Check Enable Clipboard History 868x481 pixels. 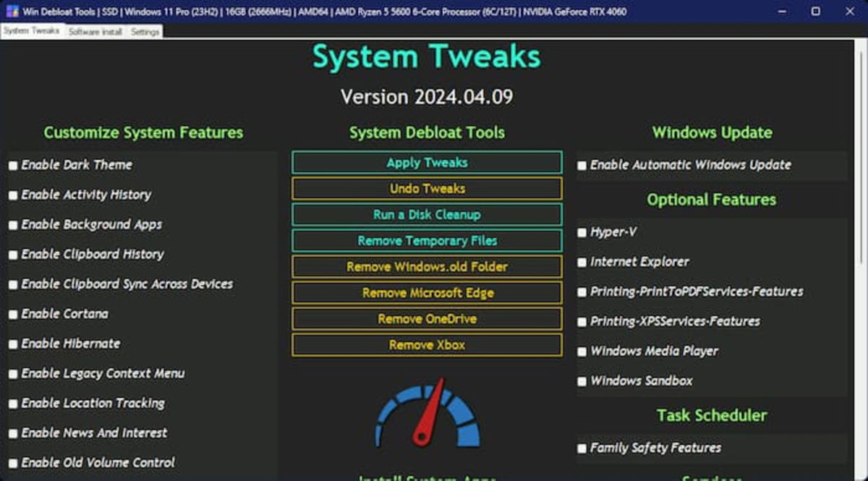point(12,254)
